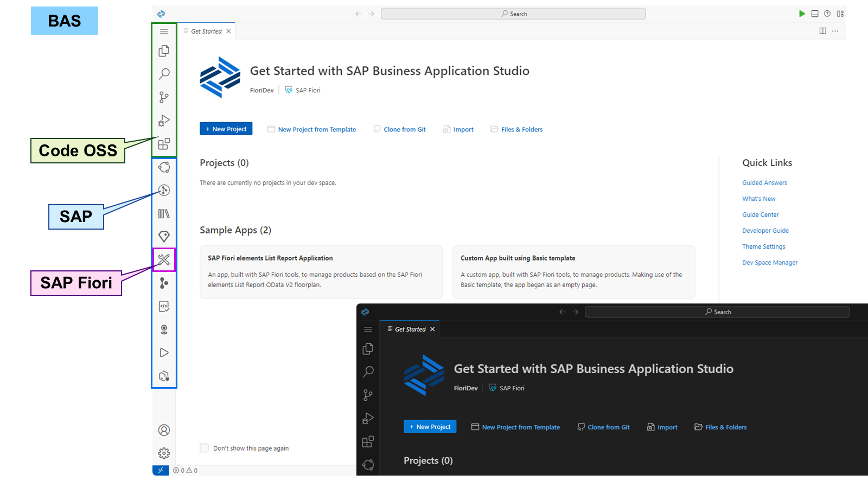Open What's New quick link

758,199
